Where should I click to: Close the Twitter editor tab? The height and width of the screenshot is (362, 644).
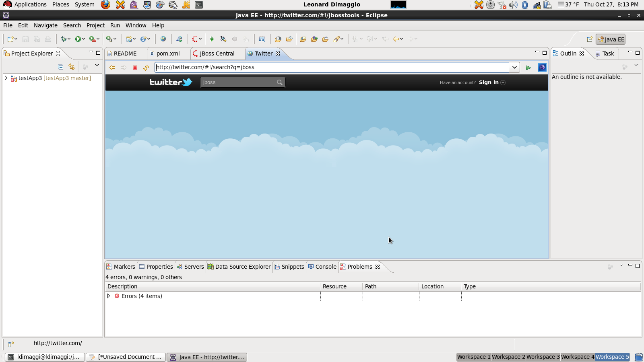pyautogui.click(x=278, y=53)
